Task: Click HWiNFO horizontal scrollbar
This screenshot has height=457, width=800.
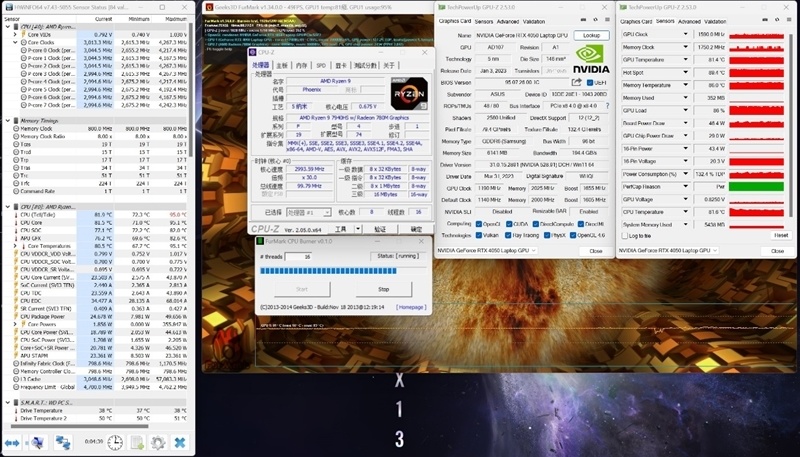Action: [x=79, y=426]
